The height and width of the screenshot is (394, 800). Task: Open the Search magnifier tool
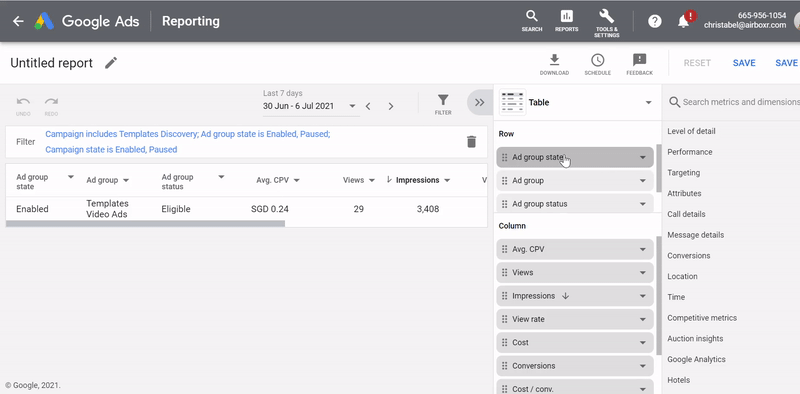[532, 21]
